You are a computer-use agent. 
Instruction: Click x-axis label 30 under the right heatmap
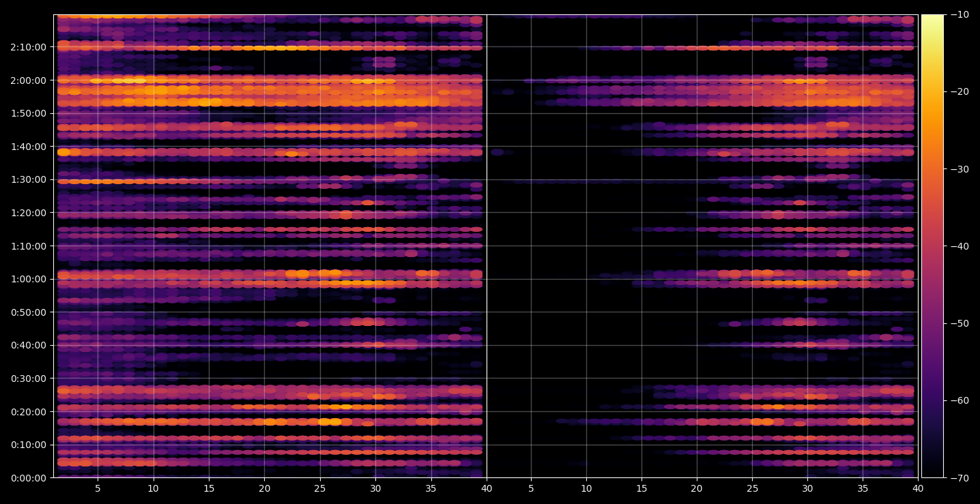pos(808,489)
